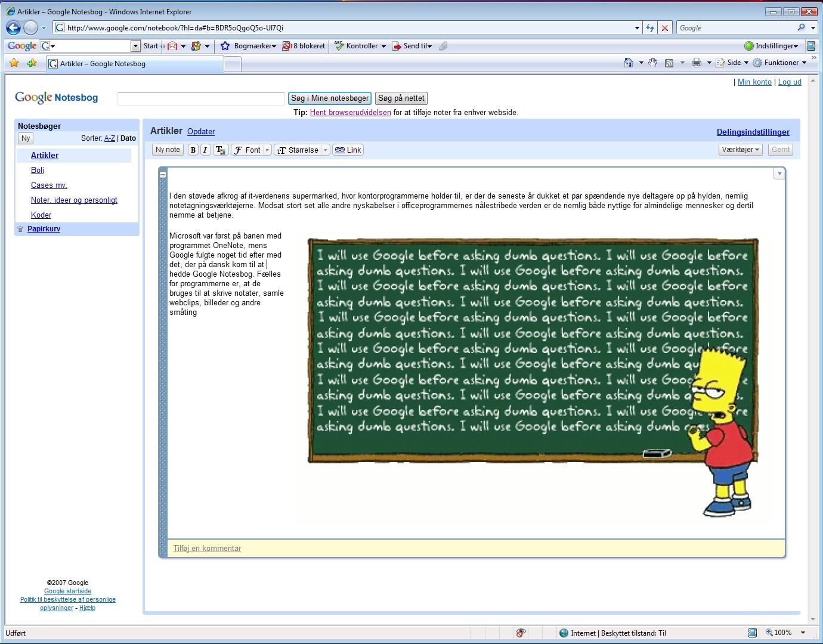Click the Print icon in command bar
823x644 pixels.
click(696, 63)
